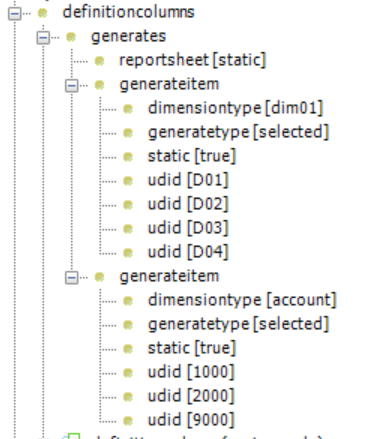
Task: Select the udid [2000] item
Action: click(x=191, y=396)
